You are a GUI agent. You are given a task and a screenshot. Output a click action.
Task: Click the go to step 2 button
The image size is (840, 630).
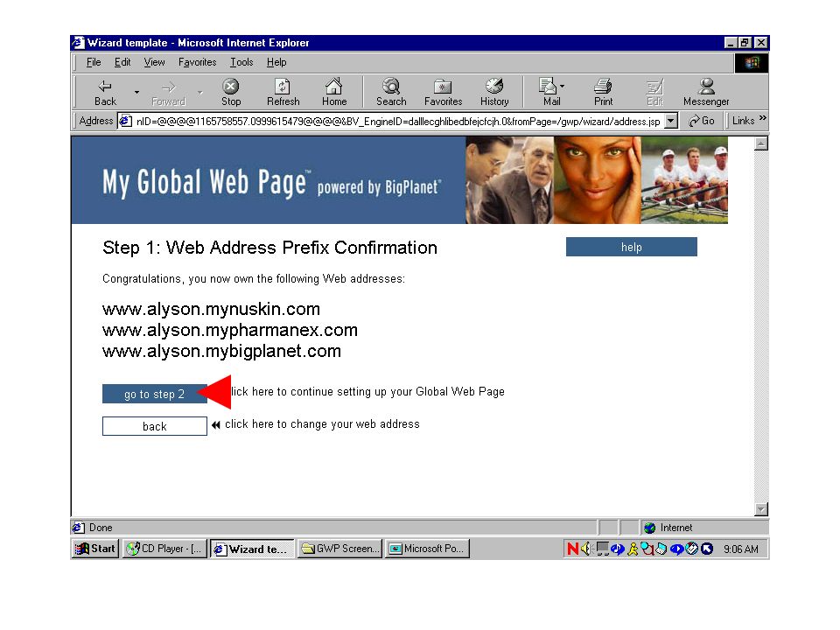[x=154, y=394]
